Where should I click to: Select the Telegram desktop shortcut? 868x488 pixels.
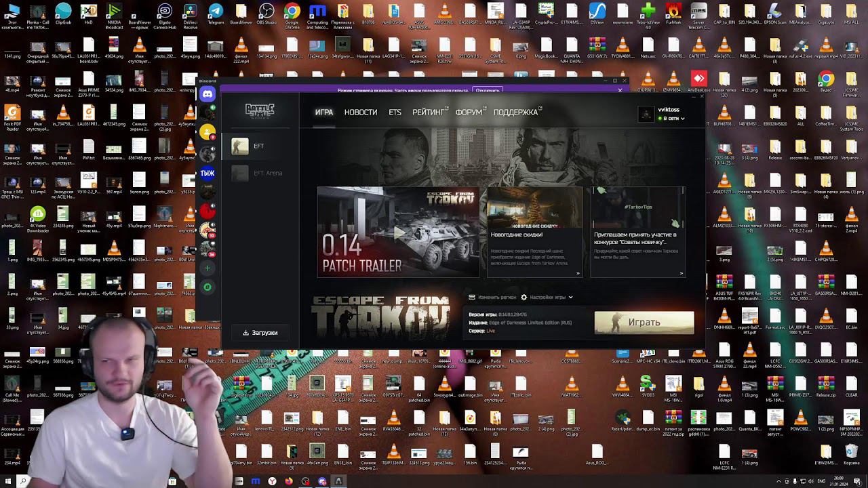[x=216, y=15]
